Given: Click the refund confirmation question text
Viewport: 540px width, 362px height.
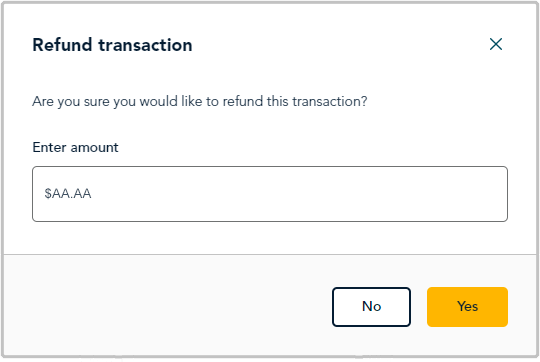Looking at the screenshot, I should coord(200,102).
